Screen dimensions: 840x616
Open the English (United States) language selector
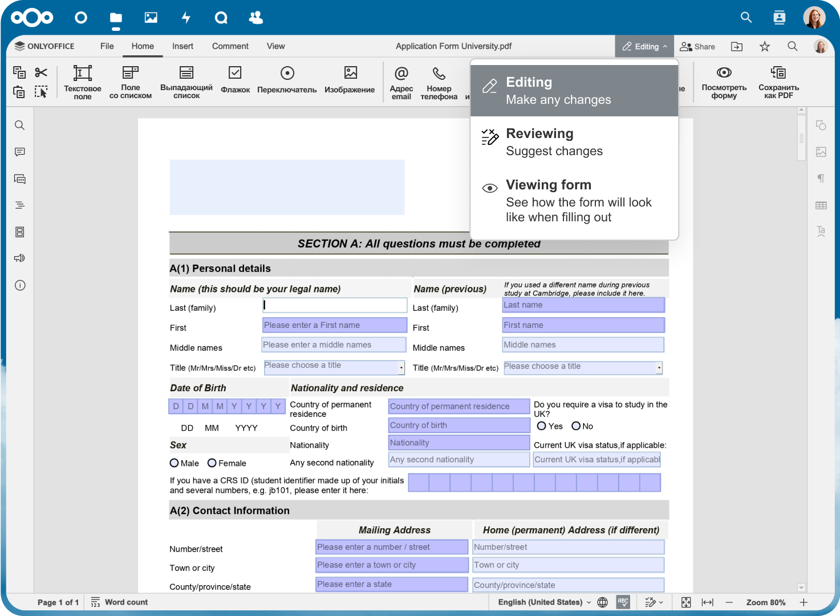[x=544, y=602]
